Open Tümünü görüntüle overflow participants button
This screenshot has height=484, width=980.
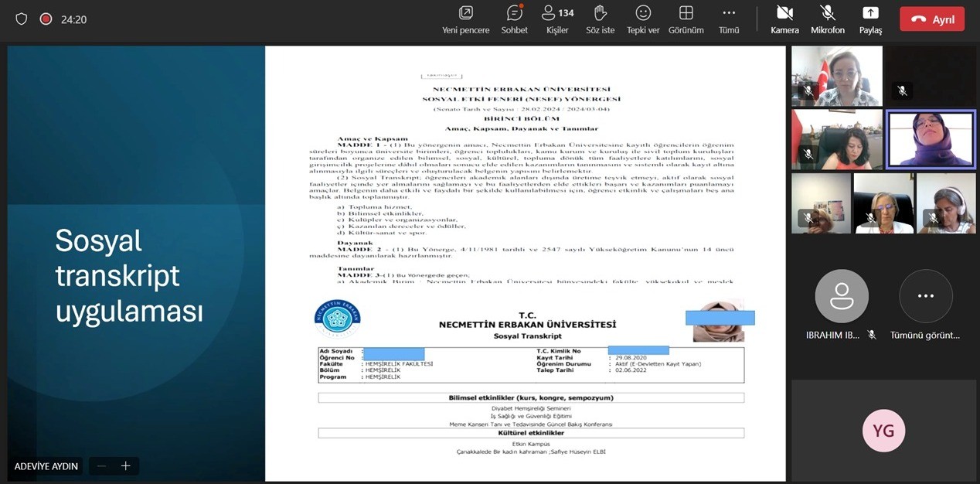click(x=925, y=296)
